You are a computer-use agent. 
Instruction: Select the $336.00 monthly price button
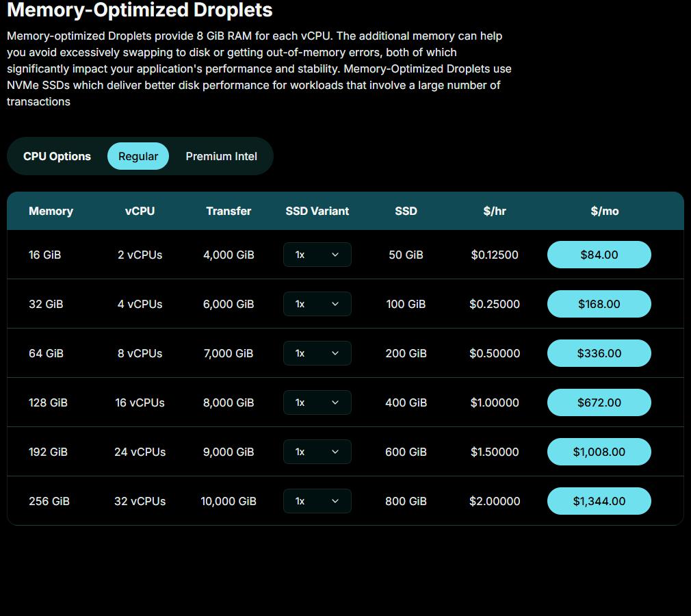click(x=599, y=353)
